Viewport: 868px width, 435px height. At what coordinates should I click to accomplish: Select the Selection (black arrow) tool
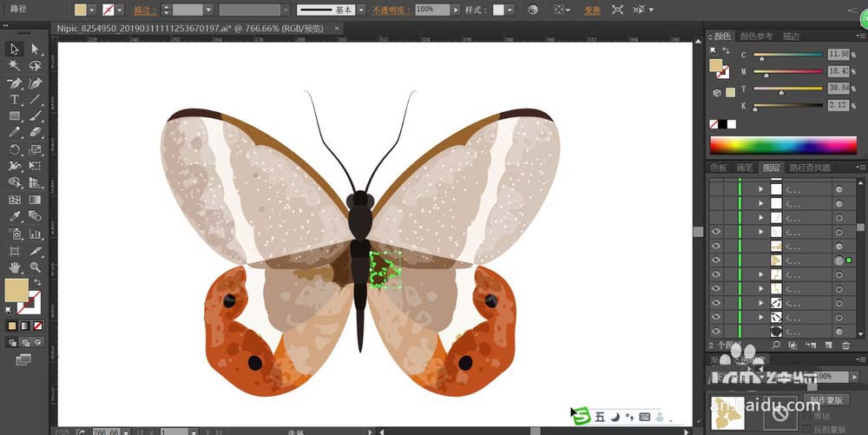tap(15, 49)
